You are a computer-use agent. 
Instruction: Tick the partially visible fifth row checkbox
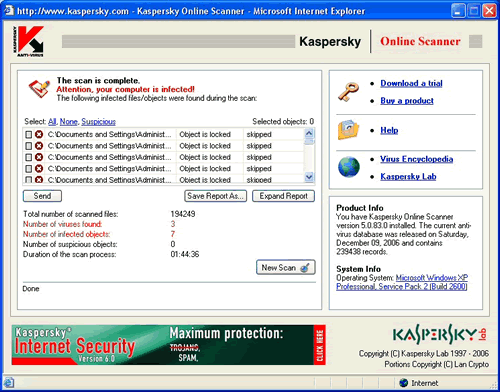pyautogui.click(x=29, y=180)
